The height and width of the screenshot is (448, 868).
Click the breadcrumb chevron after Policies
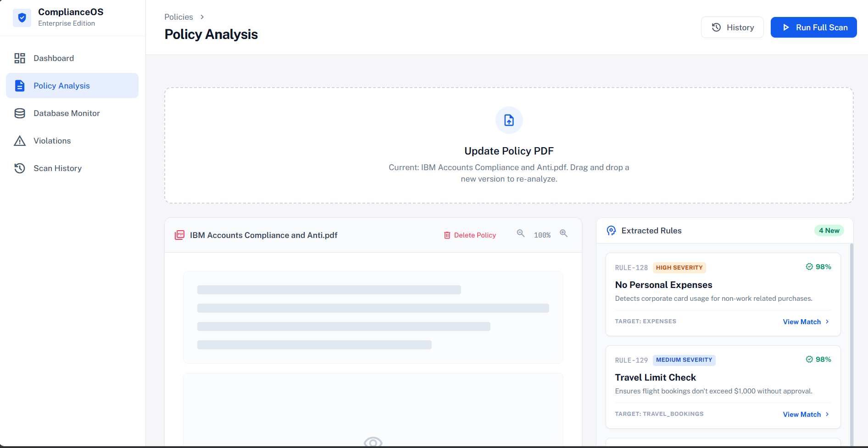point(201,17)
